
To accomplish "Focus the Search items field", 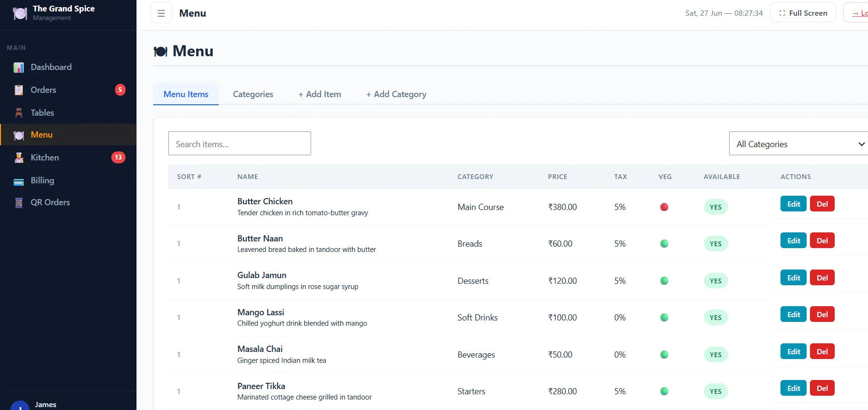I will click(240, 143).
